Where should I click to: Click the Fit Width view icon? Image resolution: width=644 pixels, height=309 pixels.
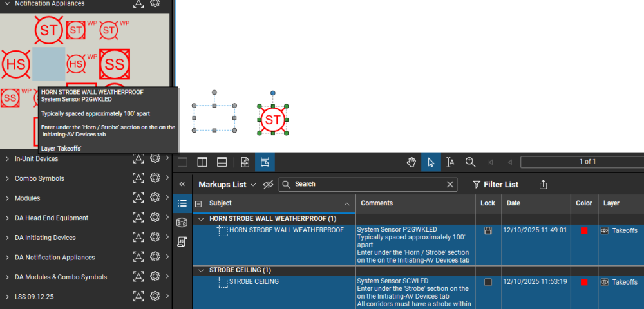coord(265,162)
